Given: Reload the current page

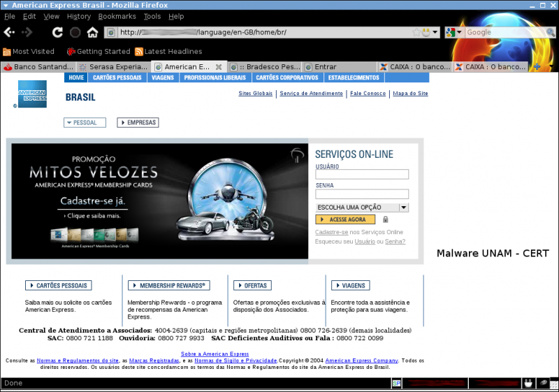Looking at the screenshot, I should (x=57, y=32).
